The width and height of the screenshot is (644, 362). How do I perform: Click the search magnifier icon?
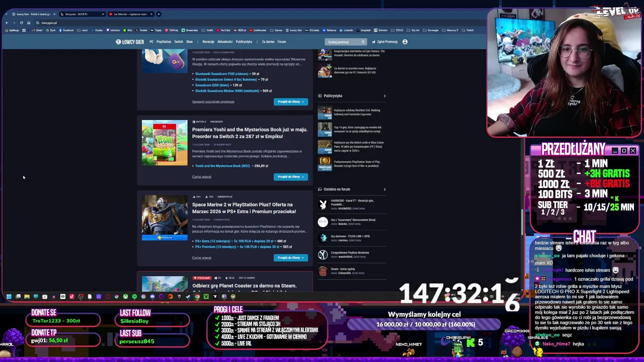[363, 42]
